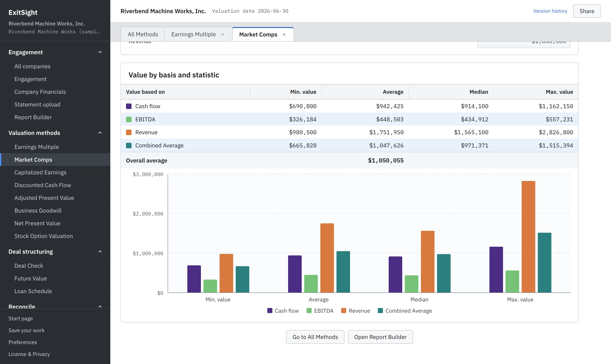
Task: Open Adjusted Present Value method
Action: 55,198
